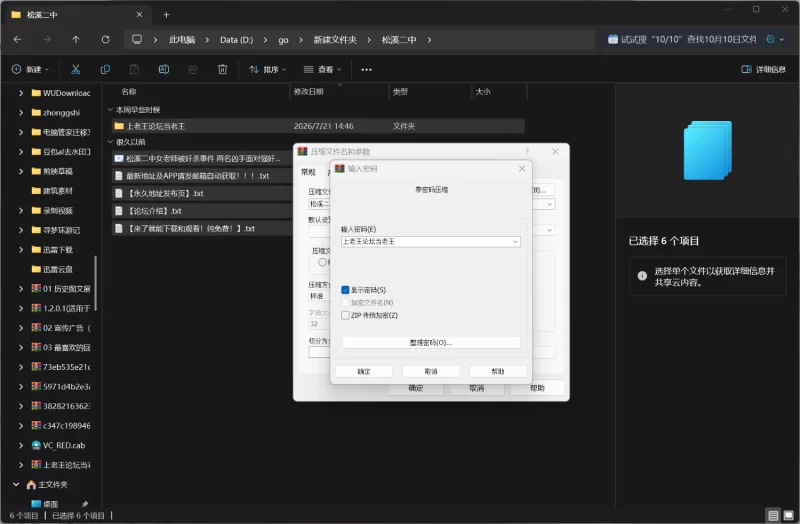Collapse the 很久以前 group
This screenshot has height=524, width=800.
tap(110, 142)
